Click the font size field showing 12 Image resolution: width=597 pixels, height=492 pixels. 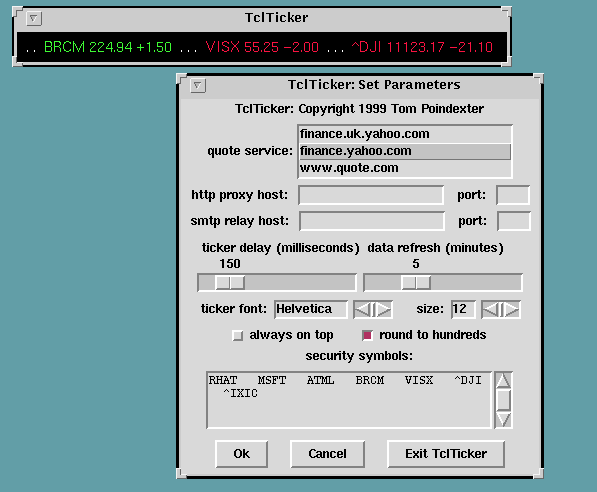click(463, 309)
